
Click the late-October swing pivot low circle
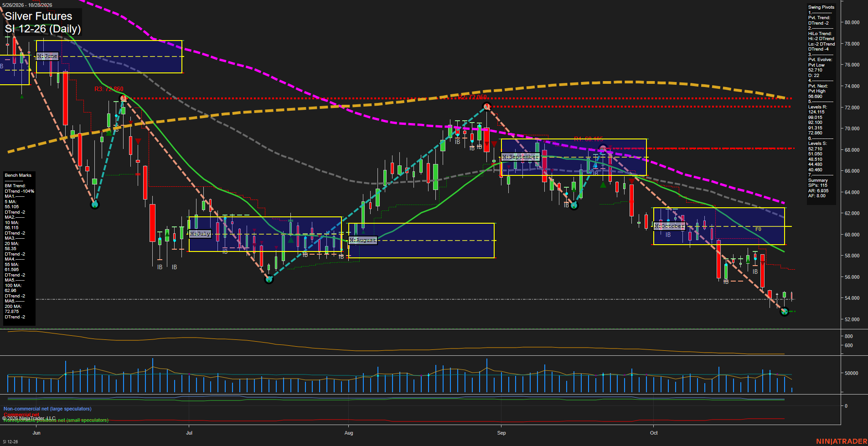785,312
